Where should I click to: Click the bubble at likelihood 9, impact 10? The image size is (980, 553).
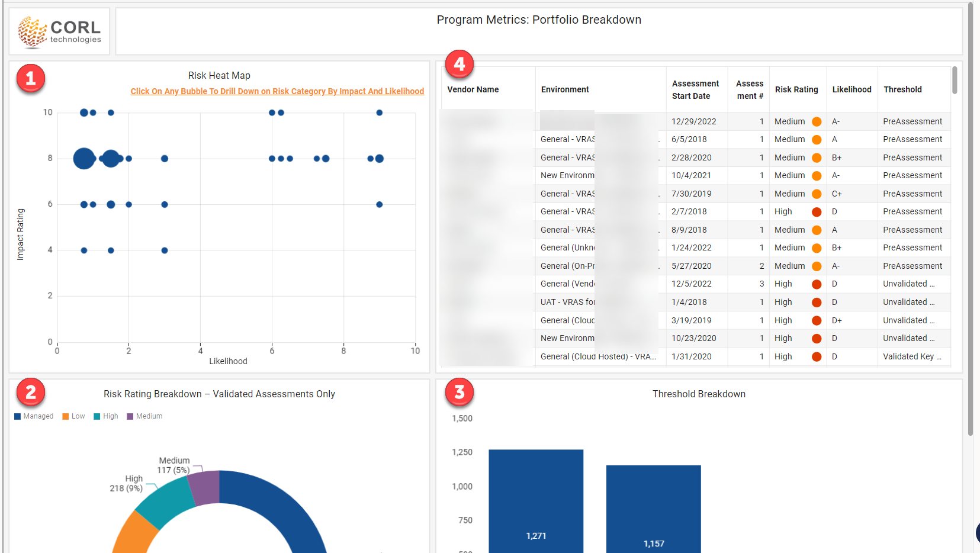click(x=380, y=112)
